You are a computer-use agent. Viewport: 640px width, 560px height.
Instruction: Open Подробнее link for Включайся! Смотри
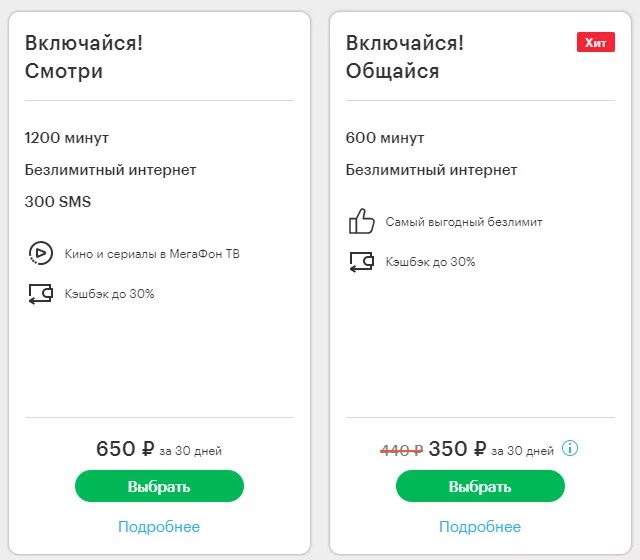coord(159,527)
